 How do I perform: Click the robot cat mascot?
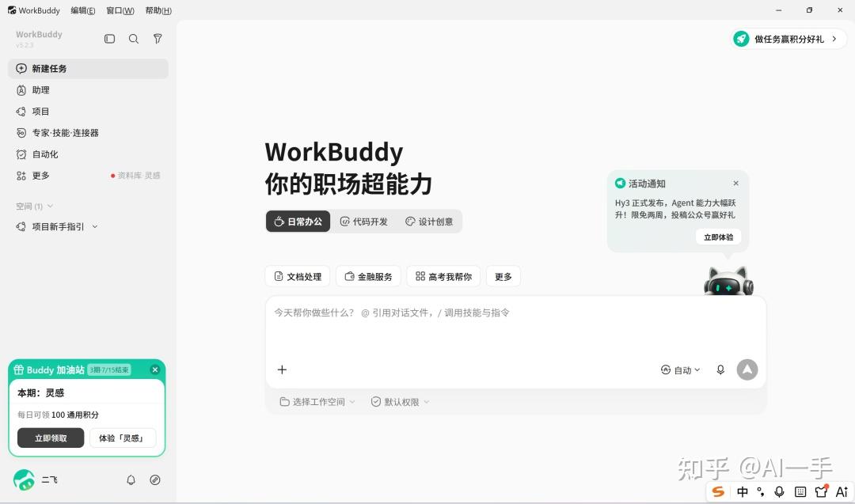728,281
